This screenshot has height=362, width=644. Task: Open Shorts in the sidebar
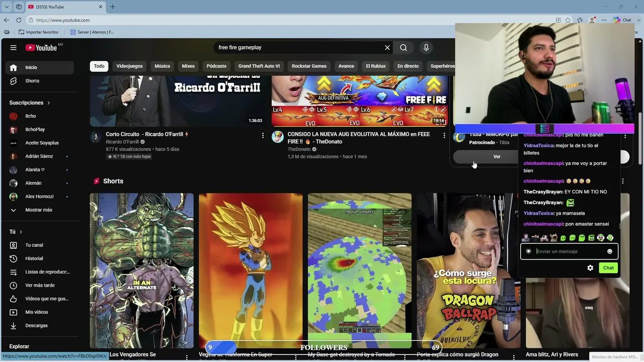(x=40, y=81)
